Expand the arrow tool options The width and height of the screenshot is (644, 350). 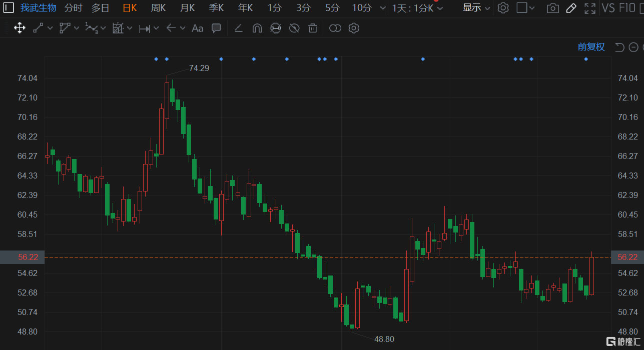click(183, 28)
